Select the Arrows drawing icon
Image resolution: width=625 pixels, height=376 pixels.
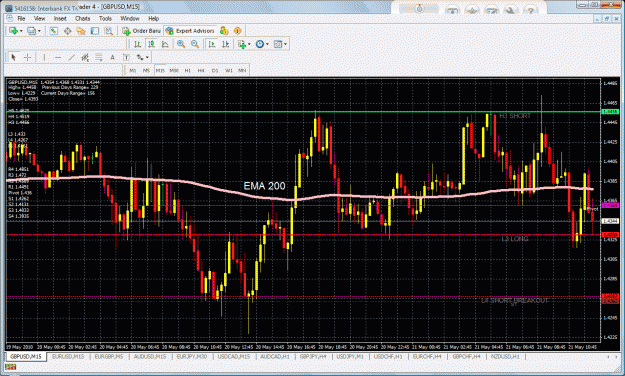coord(140,57)
